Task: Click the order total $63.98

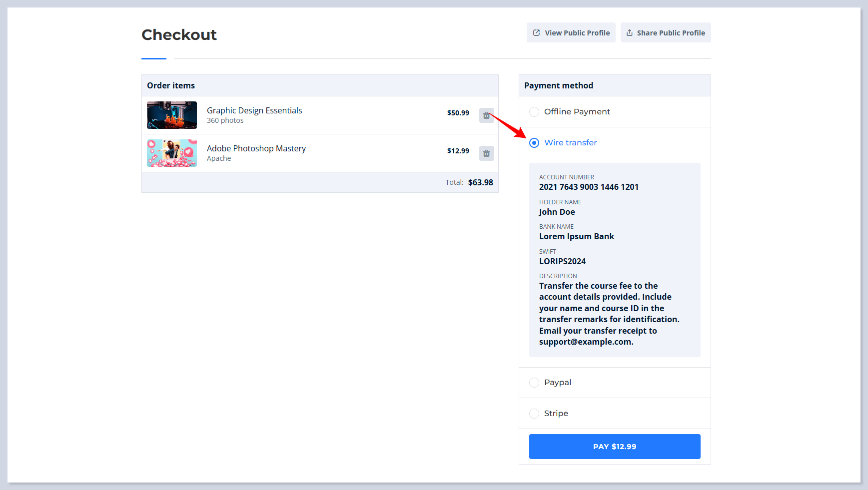Action: pyautogui.click(x=480, y=182)
